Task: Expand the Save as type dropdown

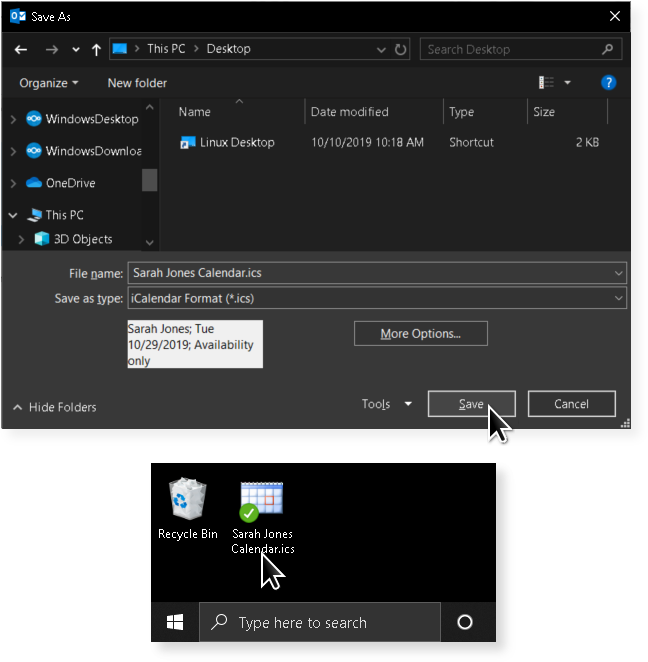Action: (619, 298)
